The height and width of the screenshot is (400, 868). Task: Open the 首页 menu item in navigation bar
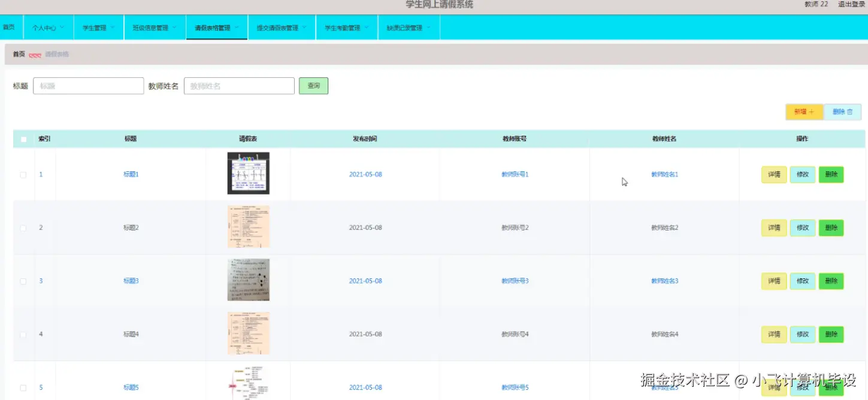coord(8,28)
